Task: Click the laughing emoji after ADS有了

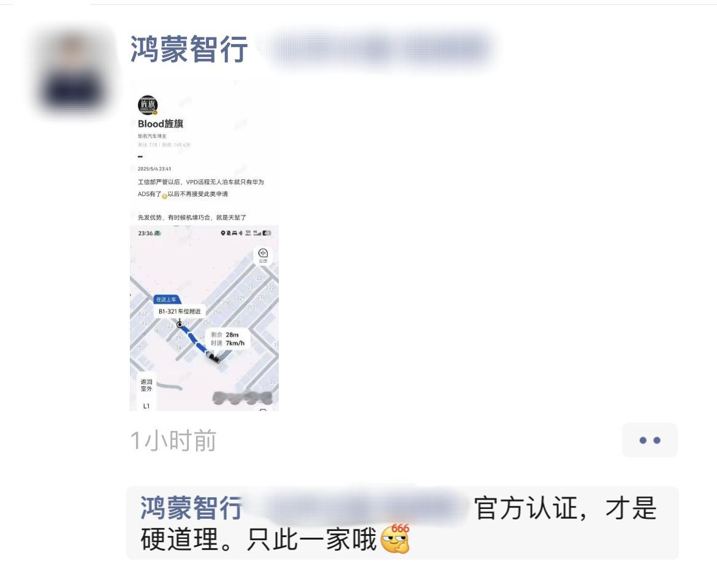Action: tap(165, 196)
